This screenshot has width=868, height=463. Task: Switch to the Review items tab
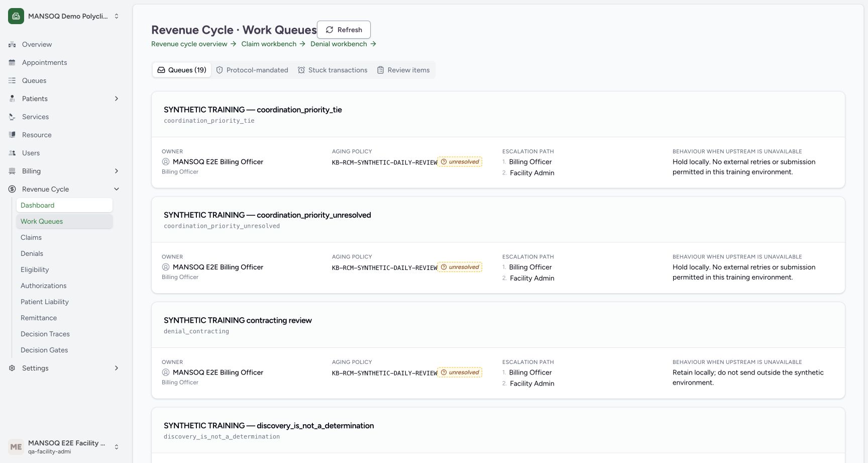(x=403, y=70)
